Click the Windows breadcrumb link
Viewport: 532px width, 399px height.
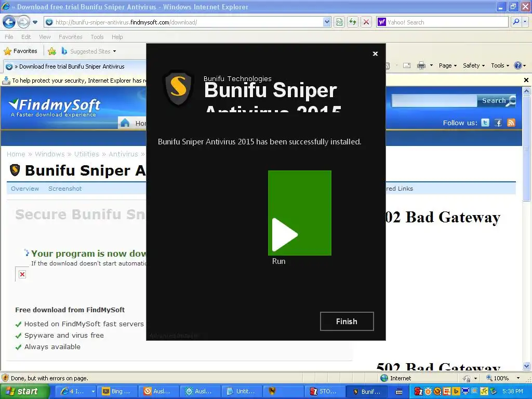pos(49,154)
